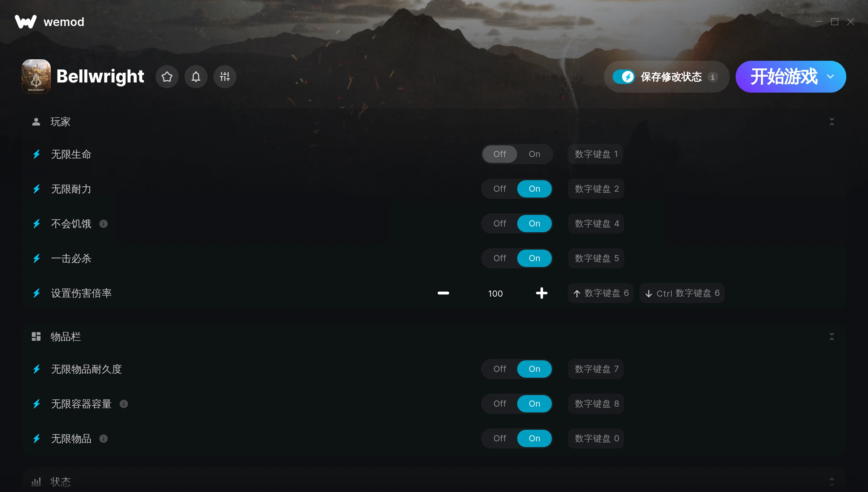Click the info icon beside 无限物品

click(103, 439)
